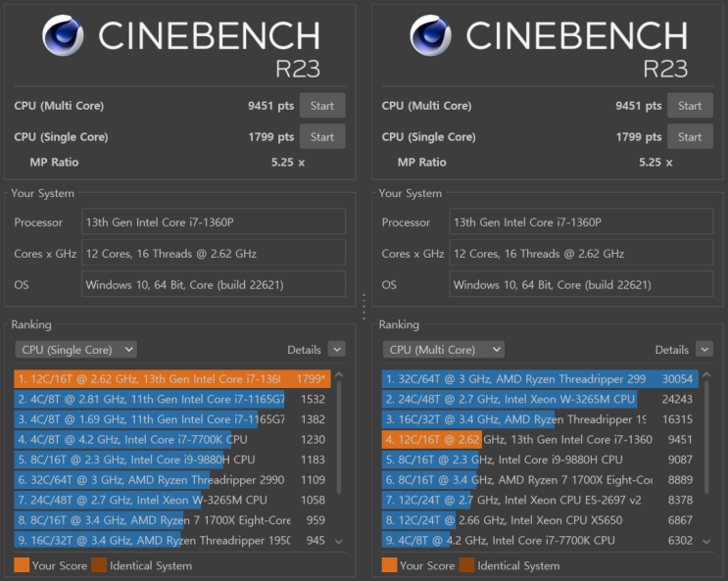Select the i7-1165G7 2.81 GHz ranking entry

tap(171, 399)
